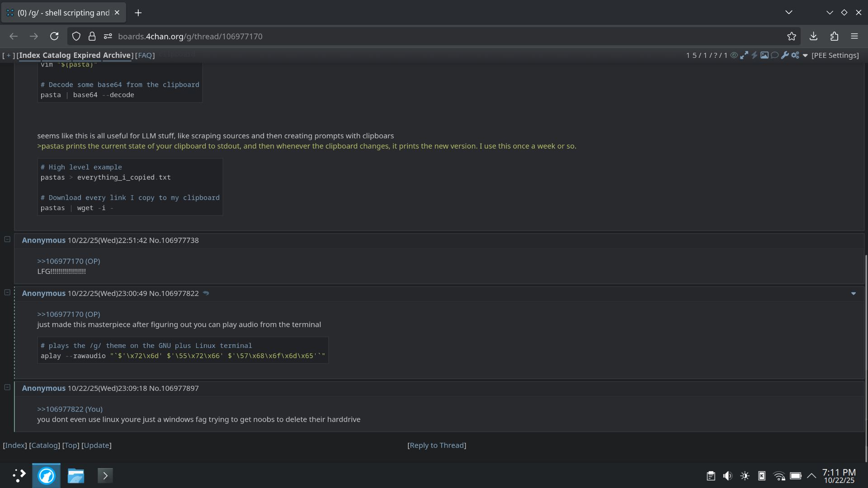Open the gallery picture icon
The width and height of the screenshot is (868, 488).
[764, 55]
